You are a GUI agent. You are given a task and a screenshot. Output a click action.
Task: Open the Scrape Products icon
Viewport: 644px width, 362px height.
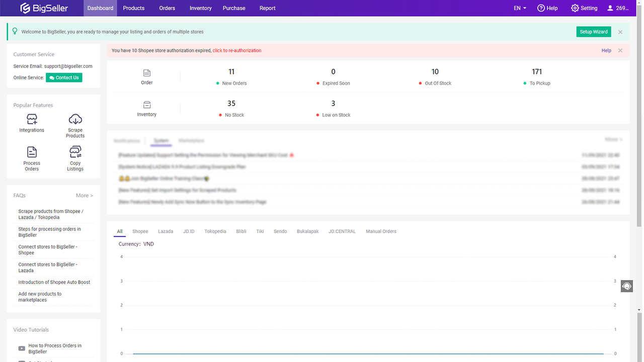point(75,119)
